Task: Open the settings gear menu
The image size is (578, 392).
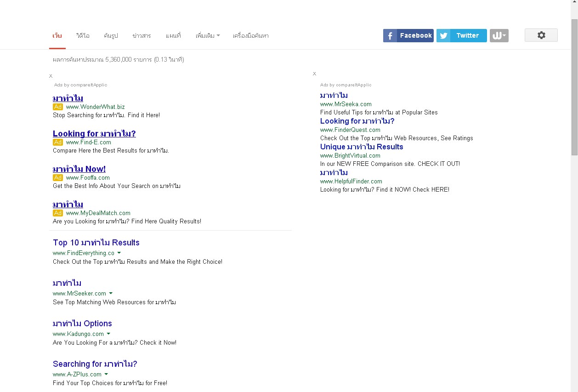Action: click(541, 35)
